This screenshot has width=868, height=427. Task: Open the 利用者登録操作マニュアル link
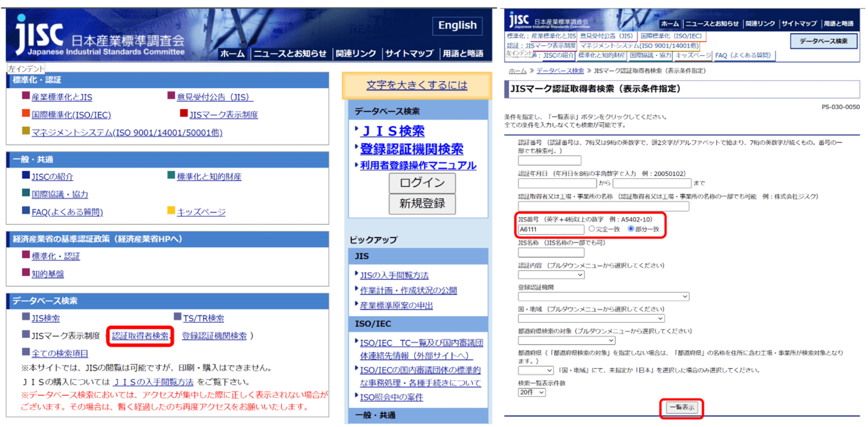[418, 165]
